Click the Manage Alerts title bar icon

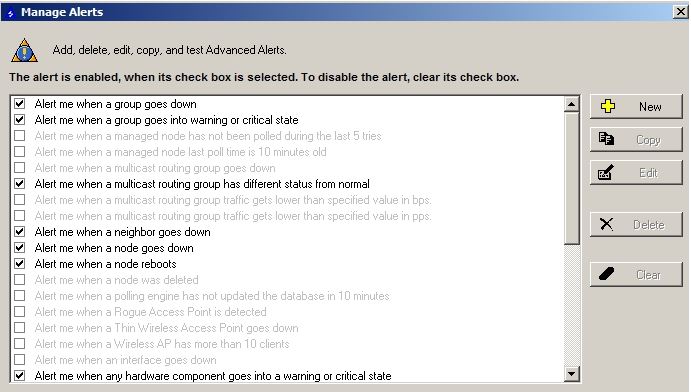point(11,13)
